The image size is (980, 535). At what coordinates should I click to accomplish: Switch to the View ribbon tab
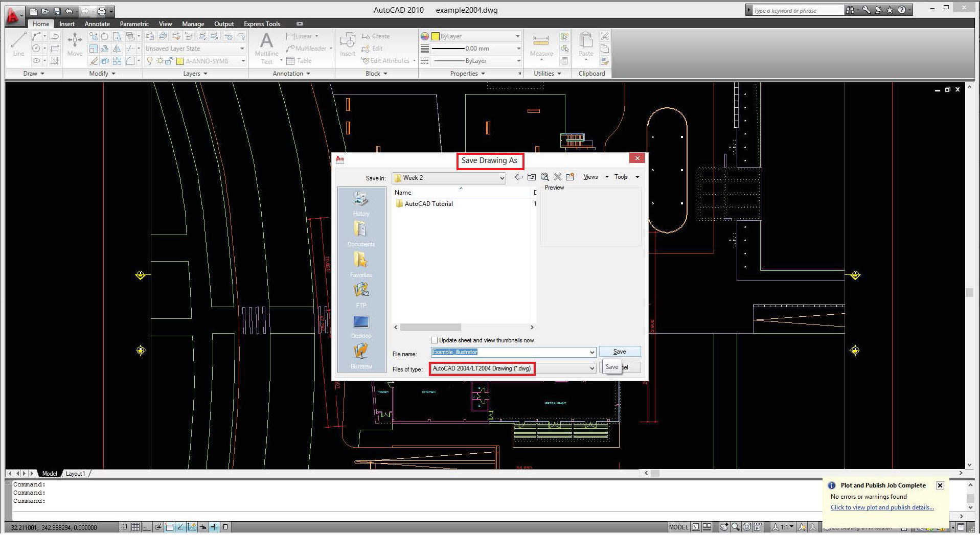pyautogui.click(x=165, y=24)
